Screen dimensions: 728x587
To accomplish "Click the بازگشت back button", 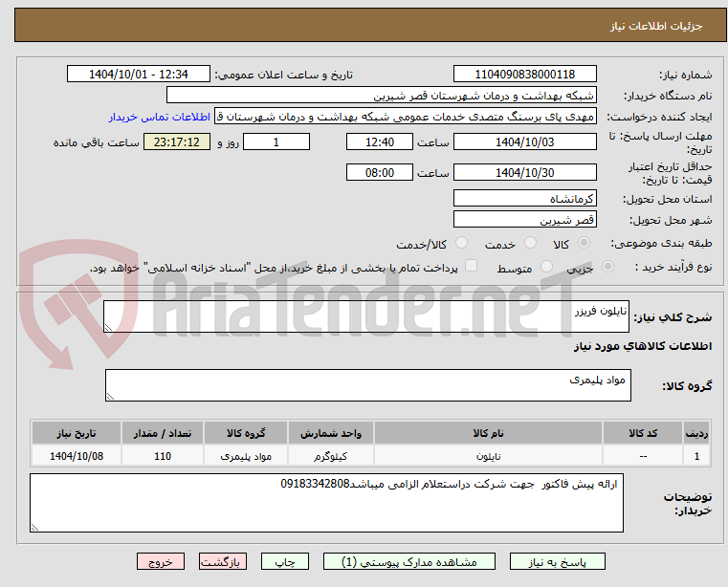I will pos(222,561).
